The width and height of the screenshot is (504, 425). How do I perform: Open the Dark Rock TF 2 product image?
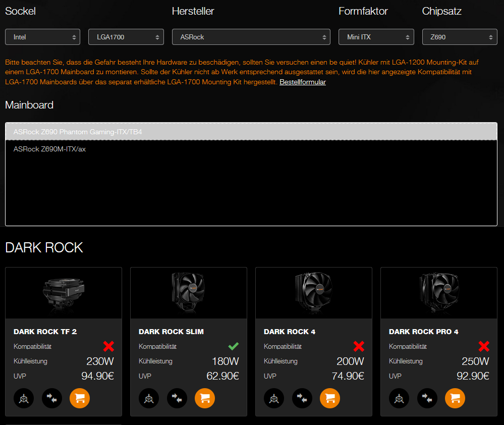[64, 293]
